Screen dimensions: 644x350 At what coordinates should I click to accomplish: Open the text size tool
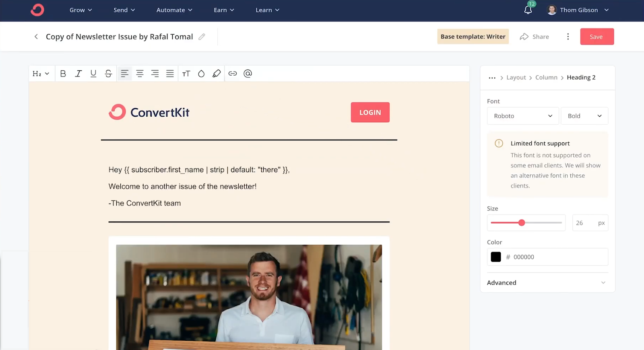[186, 74]
